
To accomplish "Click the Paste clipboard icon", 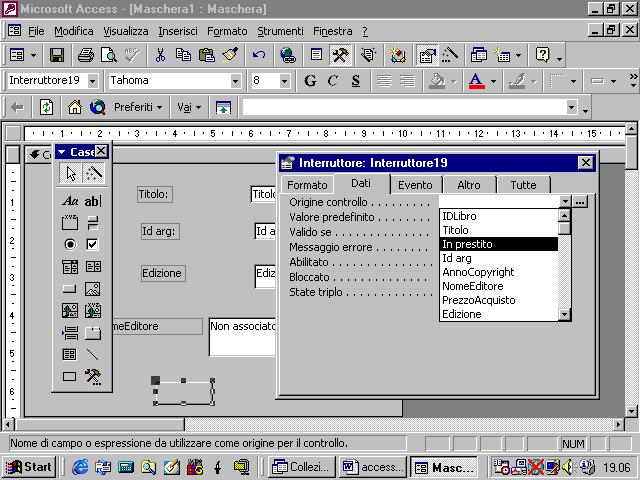I will point(207,55).
